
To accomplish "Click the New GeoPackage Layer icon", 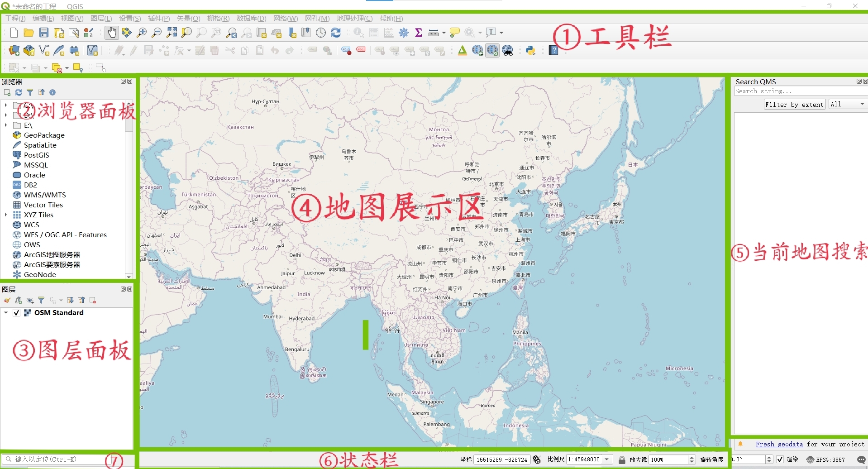I will pyautogui.click(x=29, y=50).
